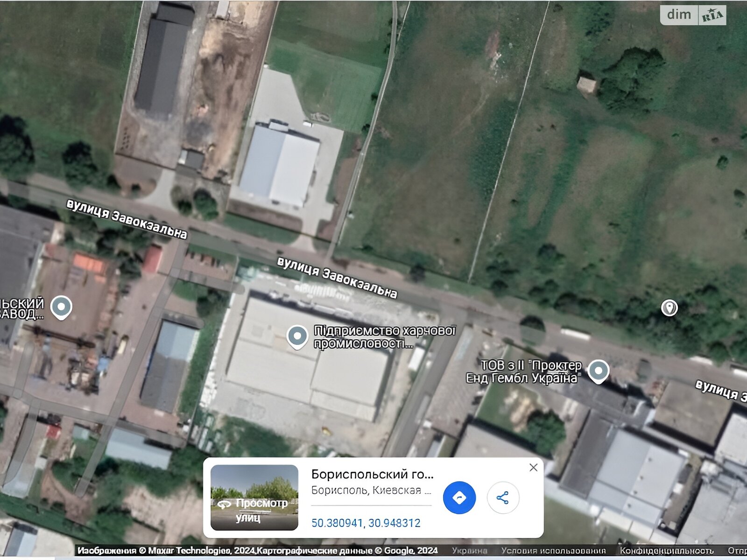Click the map pin next to ЗАВОД label
This screenshot has height=560, width=747.
(x=61, y=308)
